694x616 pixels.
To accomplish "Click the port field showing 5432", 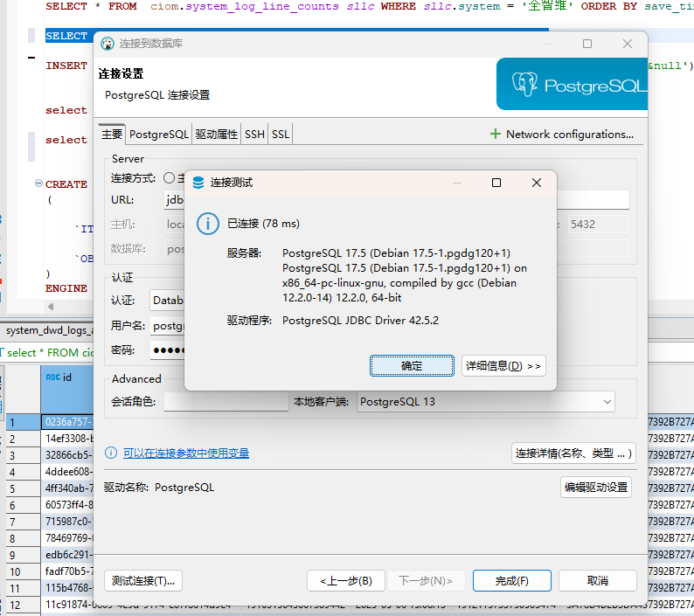I will 598,225.
